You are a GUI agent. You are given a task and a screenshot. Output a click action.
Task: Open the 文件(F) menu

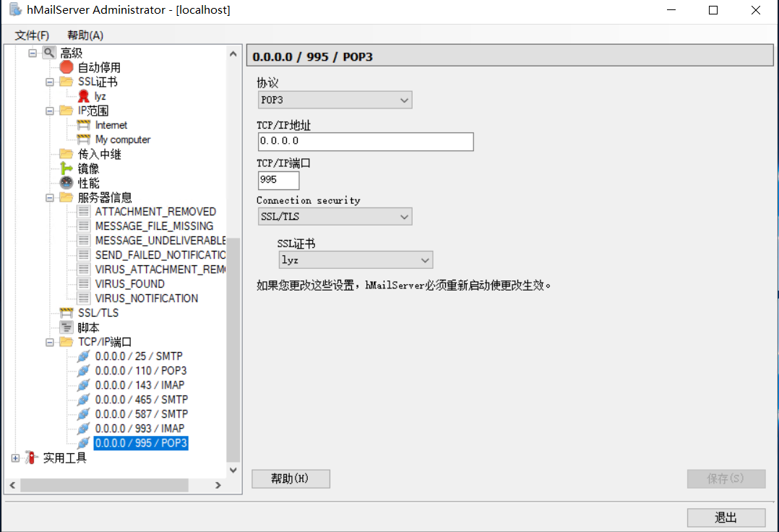pos(30,34)
